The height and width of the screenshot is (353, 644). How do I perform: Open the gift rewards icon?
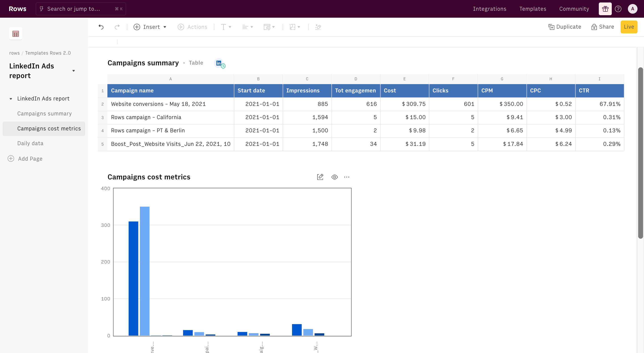[x=605, y=9]
